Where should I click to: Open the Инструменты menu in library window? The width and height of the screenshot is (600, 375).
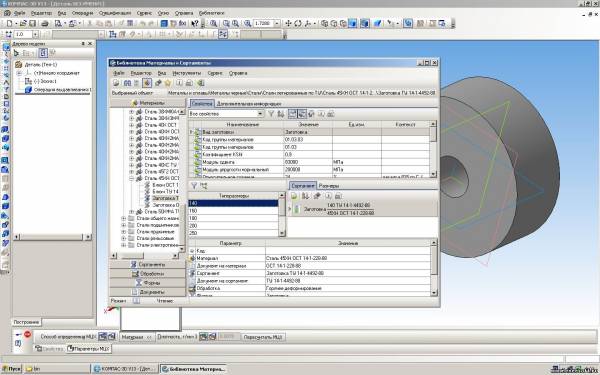click(186, 73)
